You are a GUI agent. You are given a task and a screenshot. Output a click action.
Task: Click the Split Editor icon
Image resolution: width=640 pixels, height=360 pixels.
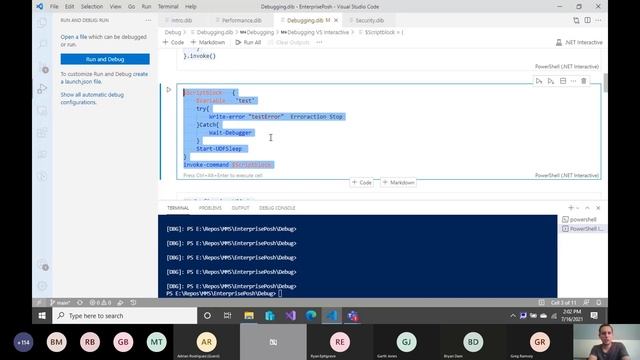tap(587, 20)
